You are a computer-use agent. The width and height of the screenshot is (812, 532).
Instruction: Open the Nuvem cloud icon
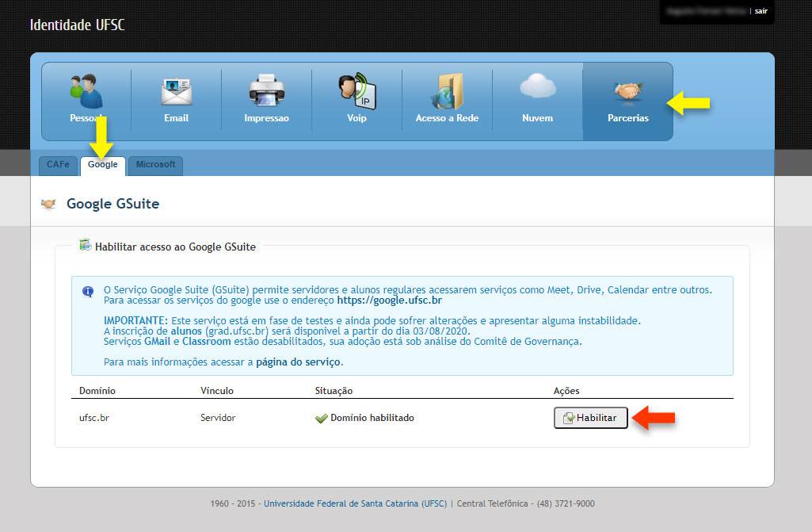[x=538, y=86]
